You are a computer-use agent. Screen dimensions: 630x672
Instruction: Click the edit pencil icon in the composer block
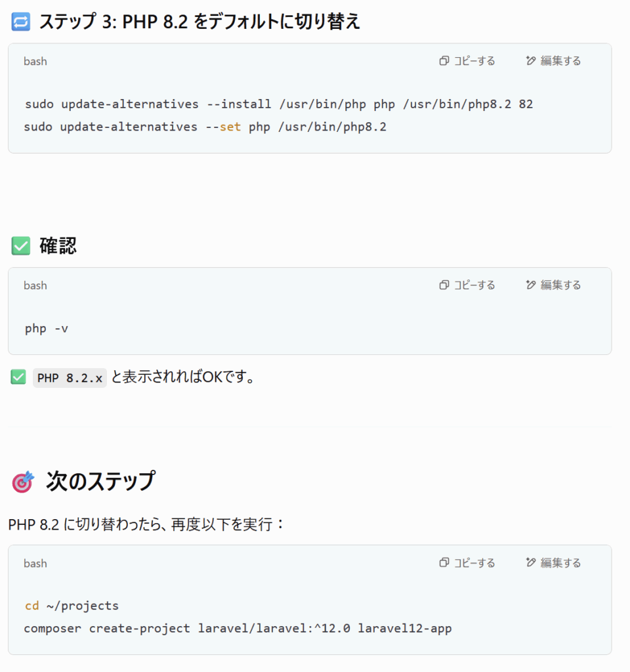(530, 562)
